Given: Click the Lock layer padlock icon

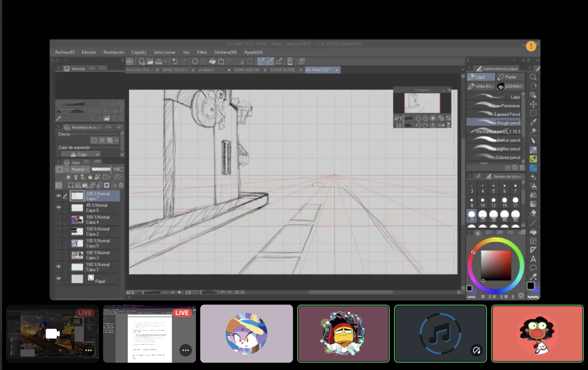Looking at the screenshot, I should 90,177.
